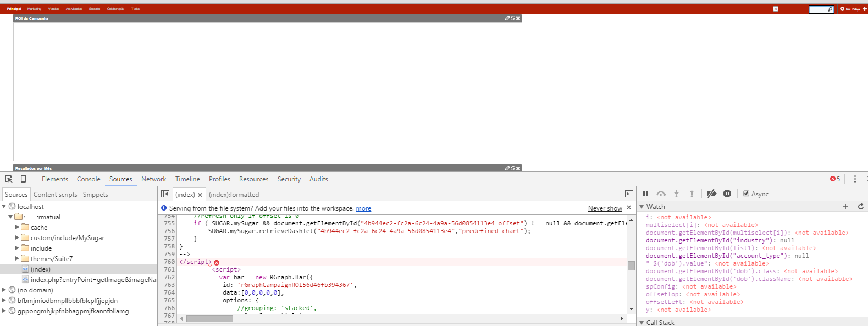Screen dimensions: 868x326
Task: Switch to the Content scripts navigator tab
Action: [x=56, y=195]
